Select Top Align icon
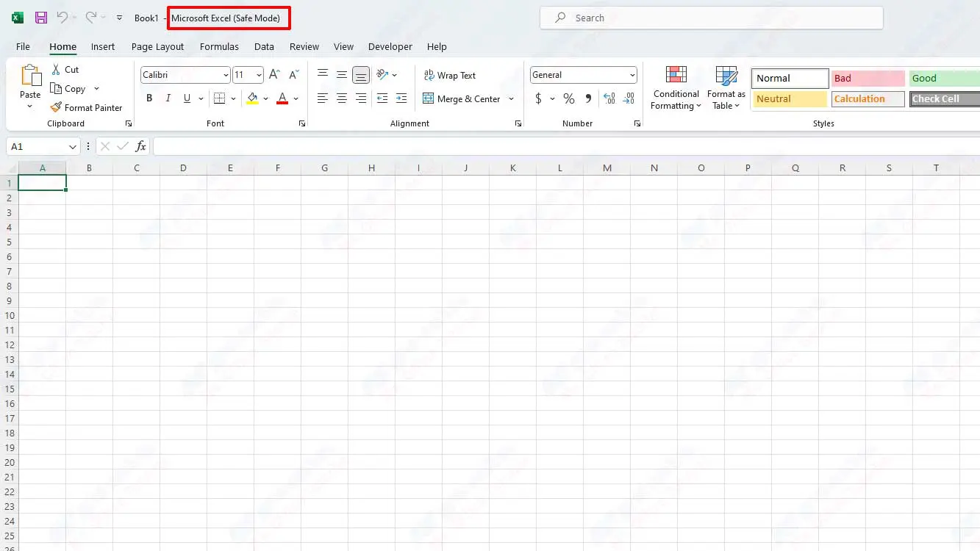The image size is (980, 551). tap(322, 74)
